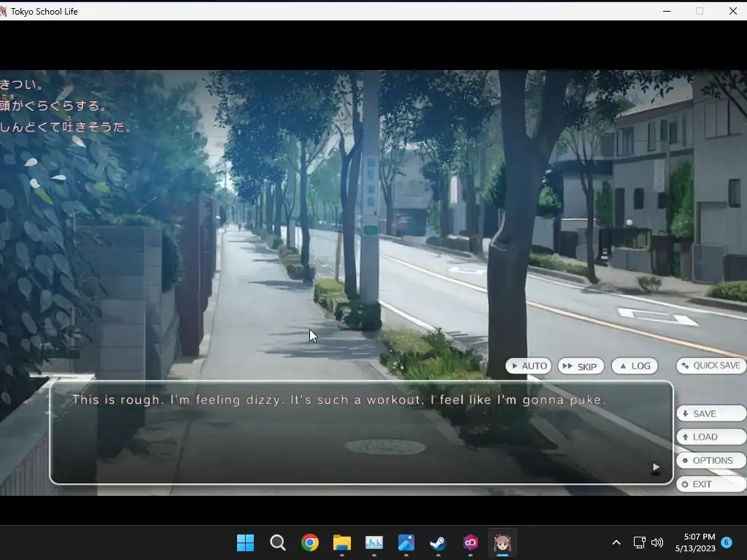747x560 pixels.
Task: Open the purple infinity taskbar app
Action: coord(471,542)
